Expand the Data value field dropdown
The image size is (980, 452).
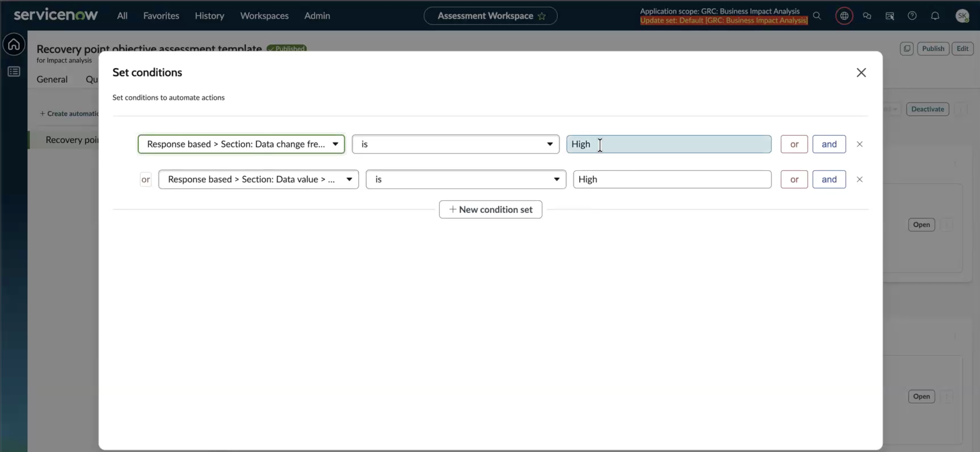coord(258,179)
